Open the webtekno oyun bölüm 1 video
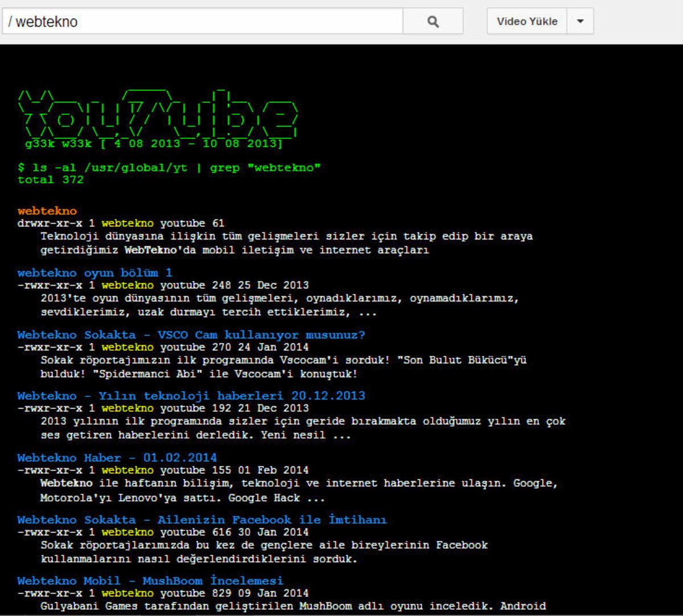This screenshot has width=683, height=616. tap(94, 273)
